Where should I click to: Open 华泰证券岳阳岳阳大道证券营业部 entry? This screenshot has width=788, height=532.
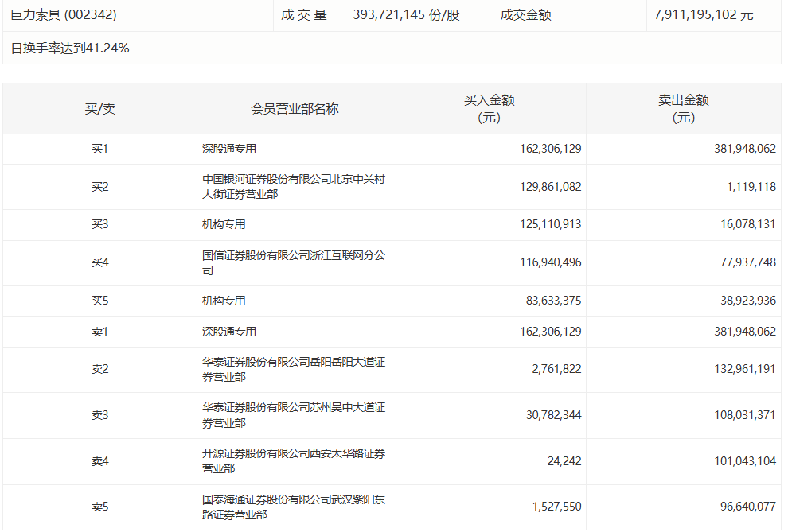tap(294, 370)
